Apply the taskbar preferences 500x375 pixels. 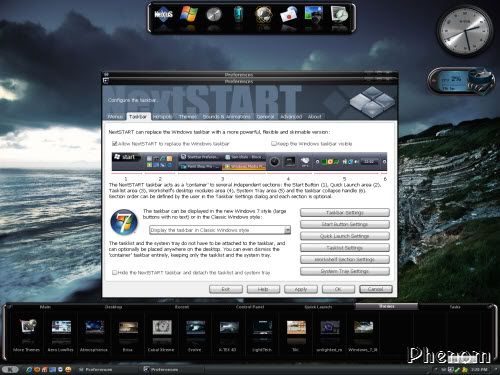pos(301,289)
